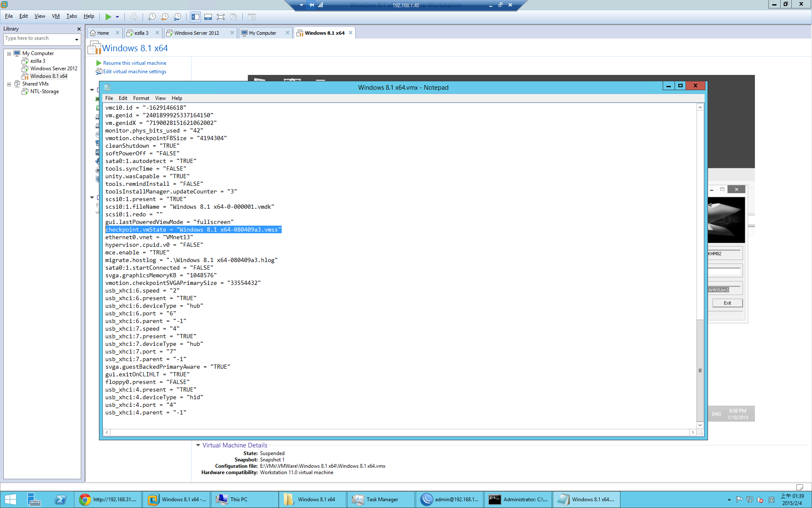The width and height of the screenshot is (812, 508).
Task: Open the VM menu
Action: pos(56,16)
